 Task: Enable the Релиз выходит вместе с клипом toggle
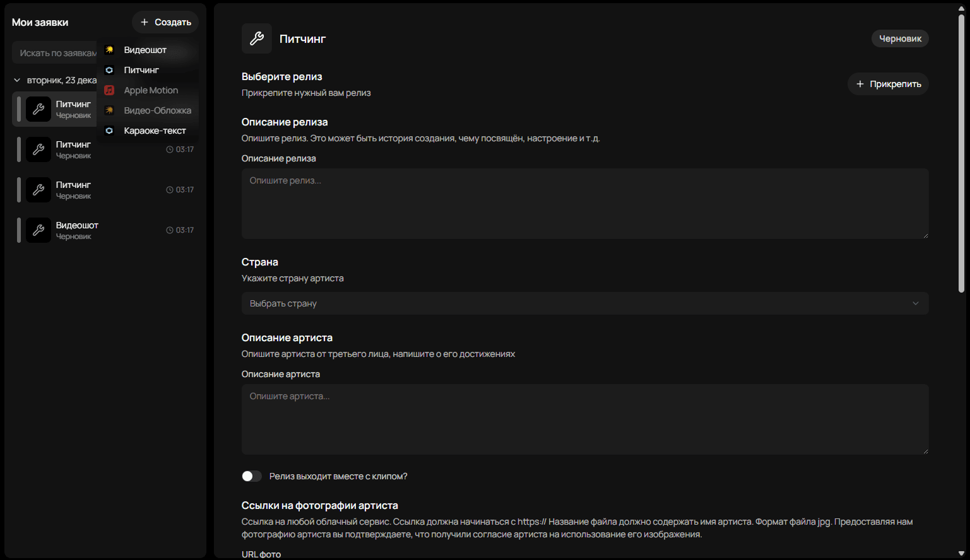pyautogui.click(x=251, y=476)
